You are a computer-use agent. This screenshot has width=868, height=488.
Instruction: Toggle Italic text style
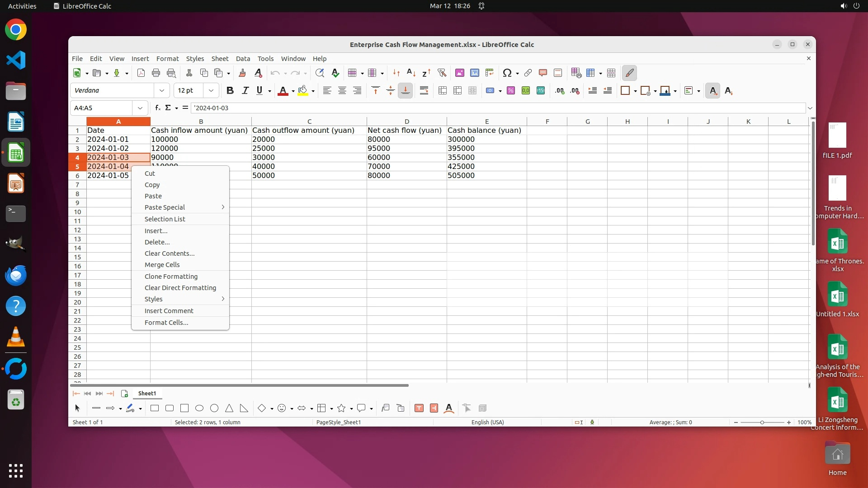click(x=245, y=91)
